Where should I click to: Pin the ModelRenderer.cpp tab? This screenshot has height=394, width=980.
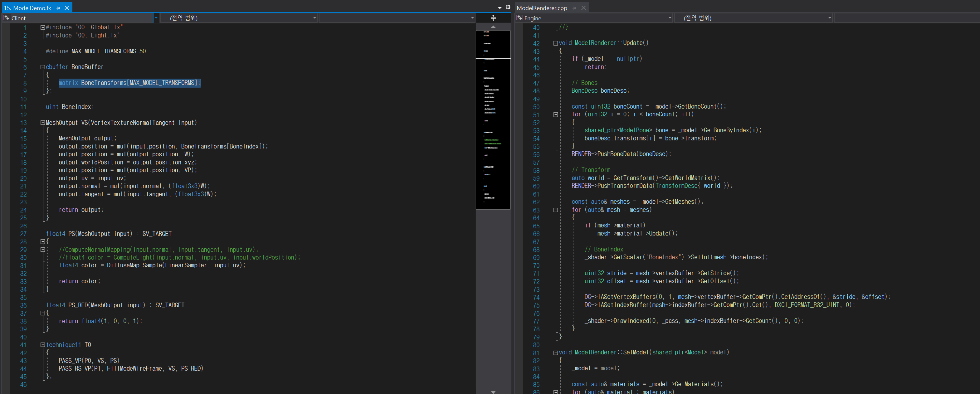coord(574,8)
